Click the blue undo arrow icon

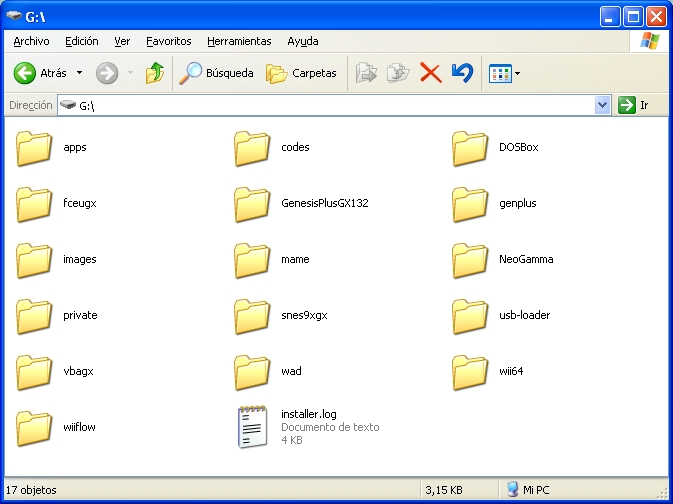[x=461, y=73]
